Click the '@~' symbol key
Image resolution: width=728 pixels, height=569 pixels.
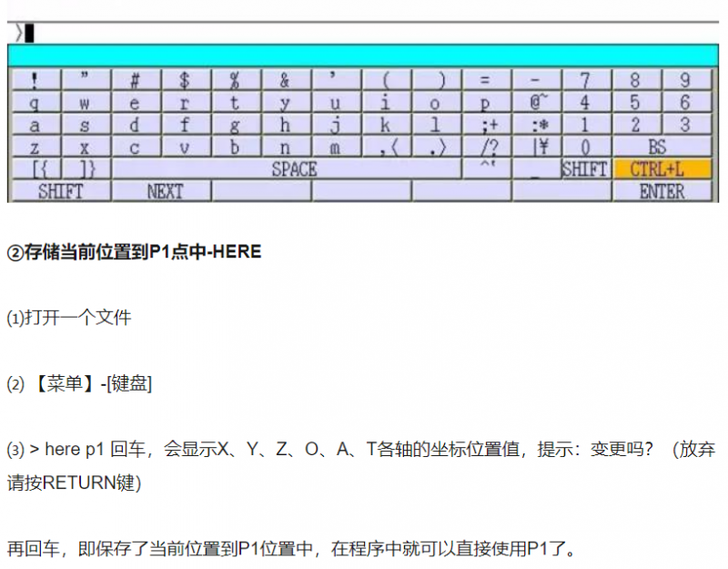tap(537, 102)
